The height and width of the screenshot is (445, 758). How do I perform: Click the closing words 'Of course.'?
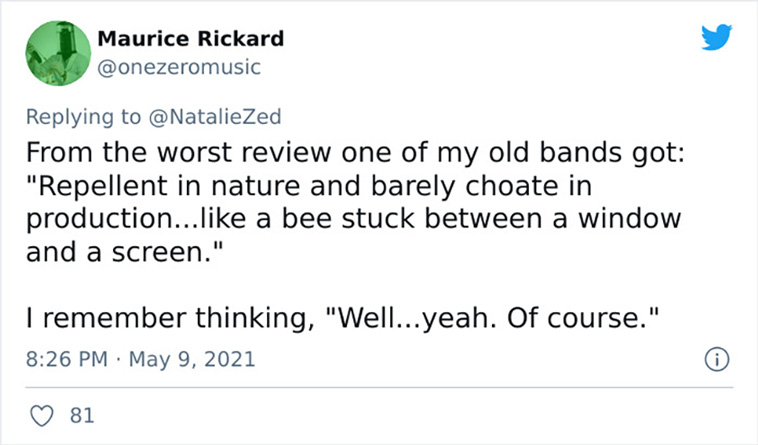577,318
